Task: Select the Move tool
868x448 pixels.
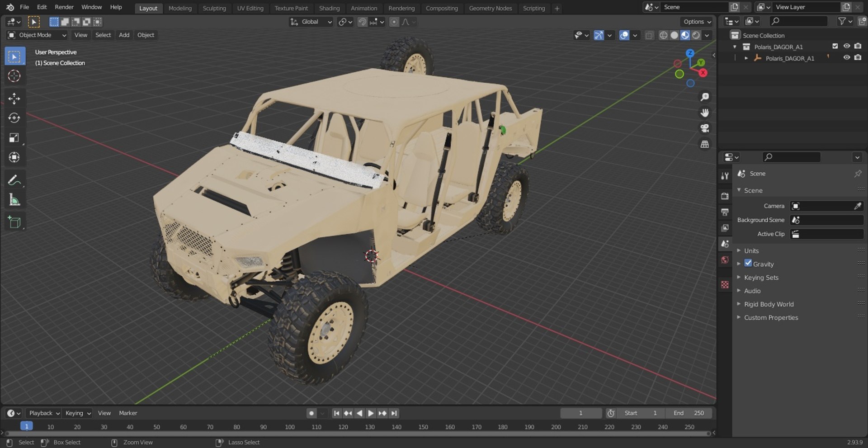Action: click(14, 99)
